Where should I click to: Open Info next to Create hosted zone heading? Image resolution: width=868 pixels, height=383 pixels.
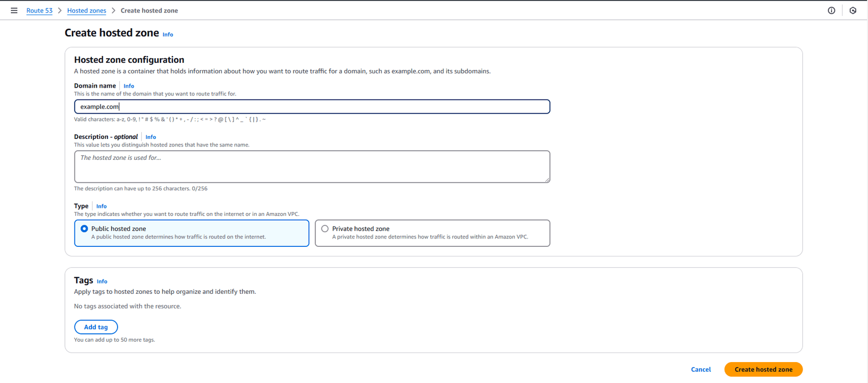click(x=168, y=34)
